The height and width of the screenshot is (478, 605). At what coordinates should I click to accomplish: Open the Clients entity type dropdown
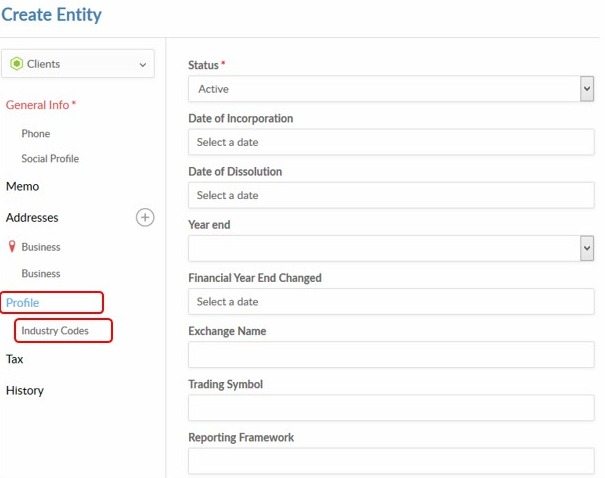tap(79, 64)
